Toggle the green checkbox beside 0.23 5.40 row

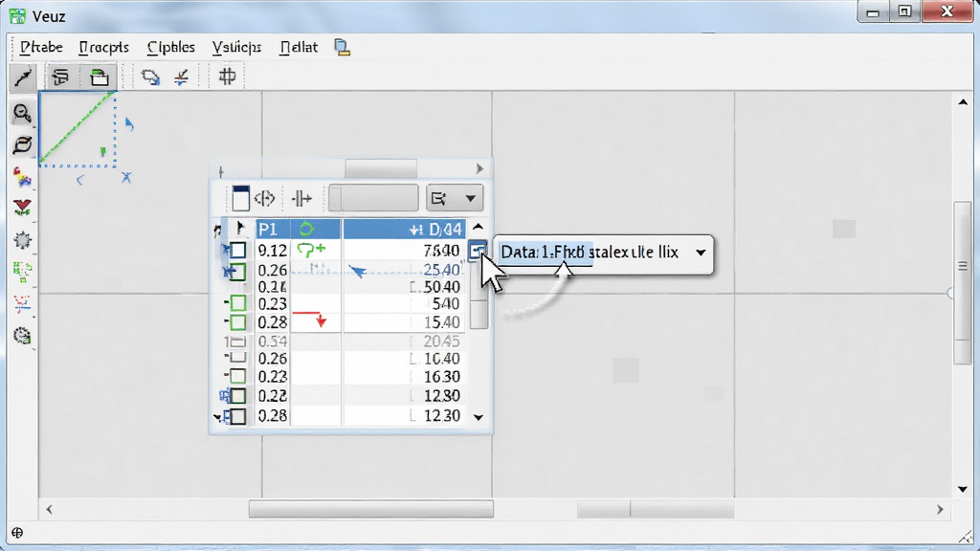237,303
